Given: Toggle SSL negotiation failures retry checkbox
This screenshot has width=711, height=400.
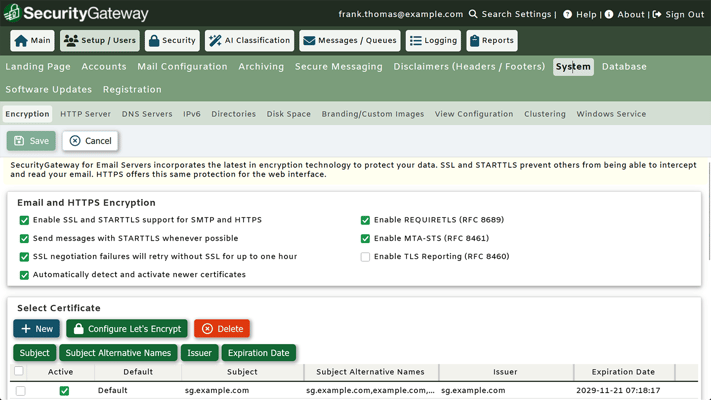Looking at the screenshot, I should [24, 257].
